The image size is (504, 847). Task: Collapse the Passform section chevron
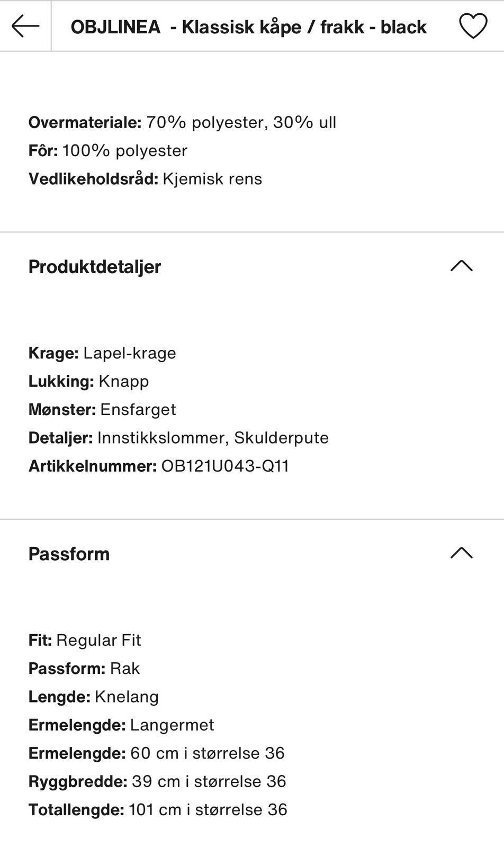tap(461, 553)
